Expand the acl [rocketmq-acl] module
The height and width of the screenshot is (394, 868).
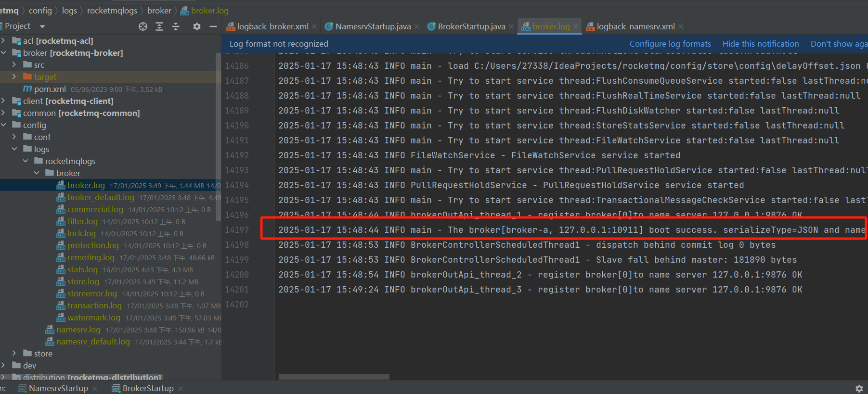(x=3, y=41)
